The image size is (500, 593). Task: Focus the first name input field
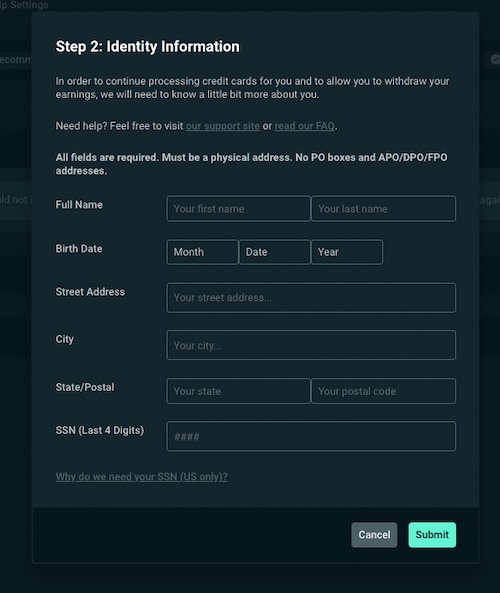239,208
